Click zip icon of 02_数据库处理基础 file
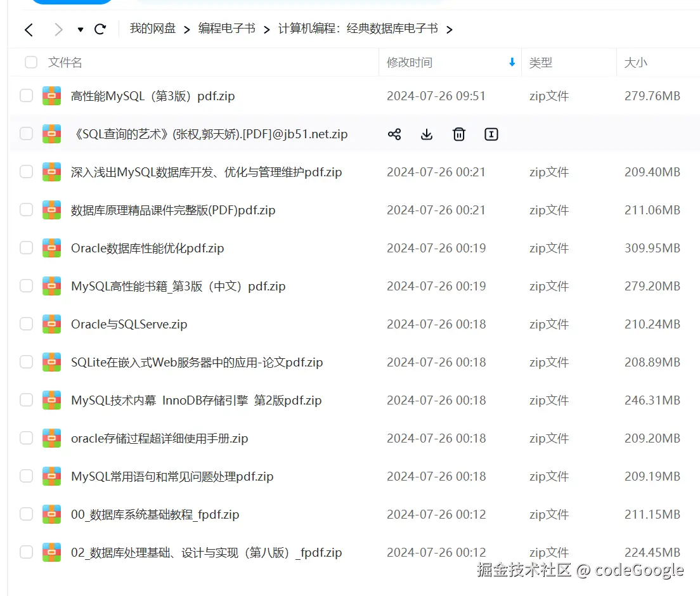The width and height of the screenshot is (700, 596). 52,553
